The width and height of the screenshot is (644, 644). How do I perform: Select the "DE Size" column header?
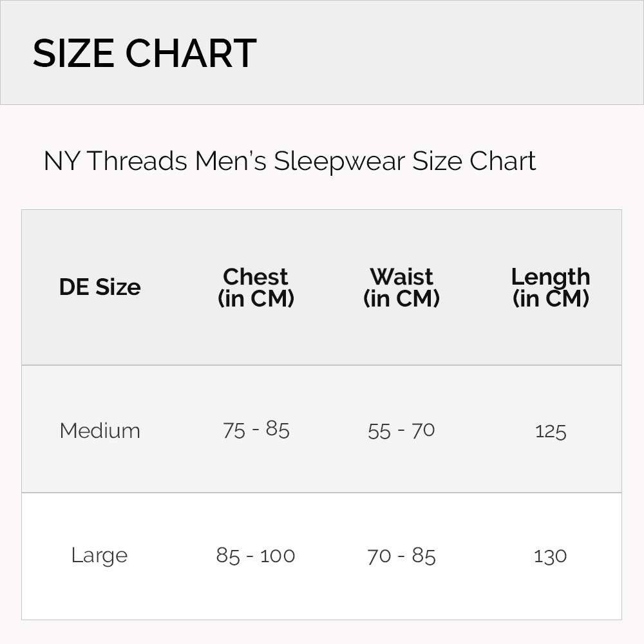pos(100,287)
